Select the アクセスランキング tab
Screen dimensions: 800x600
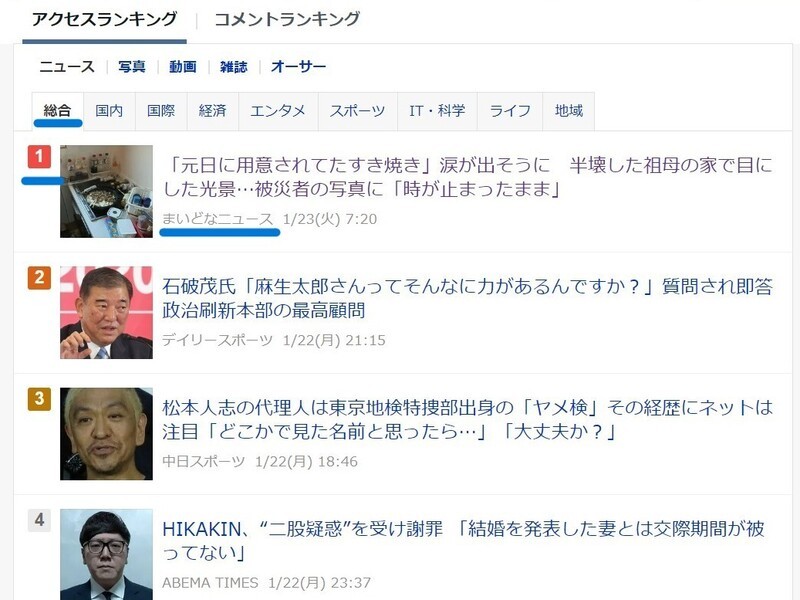pyautogui.click(x=104, y=19)
